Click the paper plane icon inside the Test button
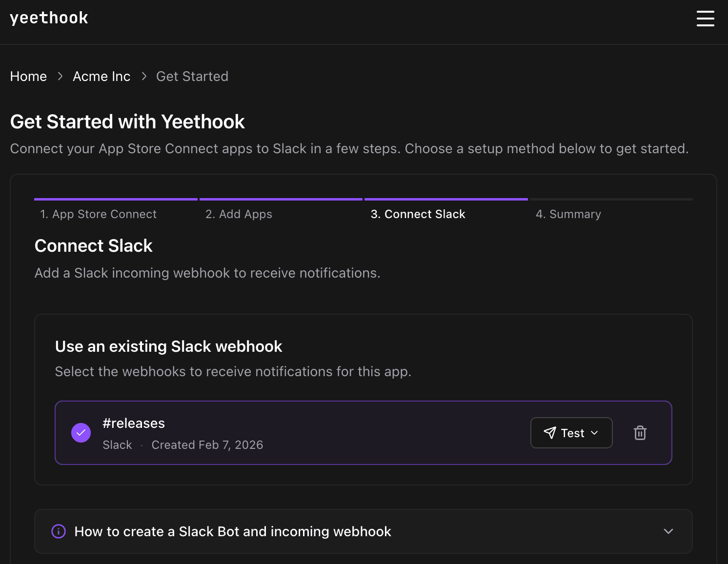The width and height of the screenshot is (728, 564). 550,433
